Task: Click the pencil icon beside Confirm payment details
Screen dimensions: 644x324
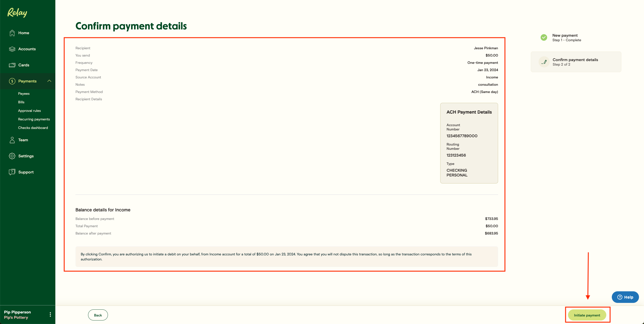Action: [544, 62]
